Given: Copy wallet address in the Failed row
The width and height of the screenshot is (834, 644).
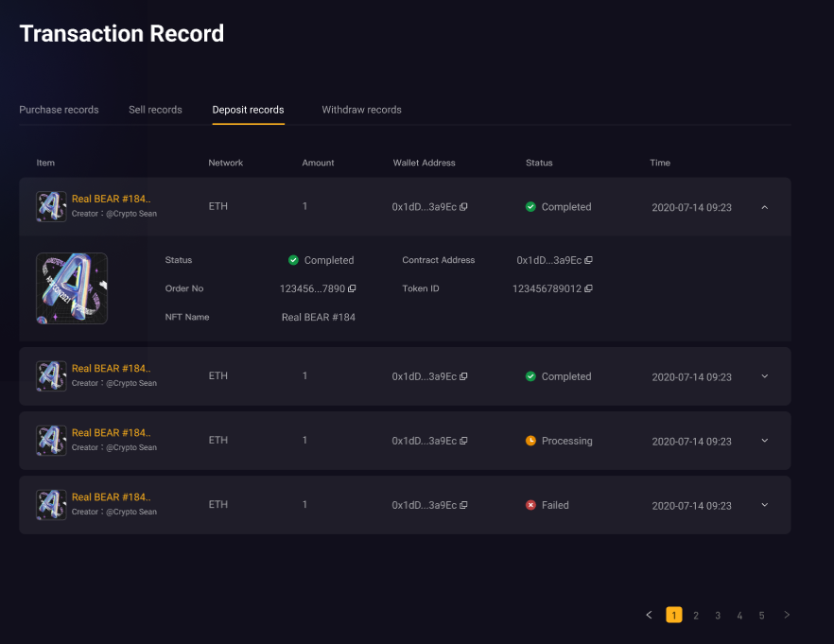Looking at the screenshot, I should pos(463,506).
